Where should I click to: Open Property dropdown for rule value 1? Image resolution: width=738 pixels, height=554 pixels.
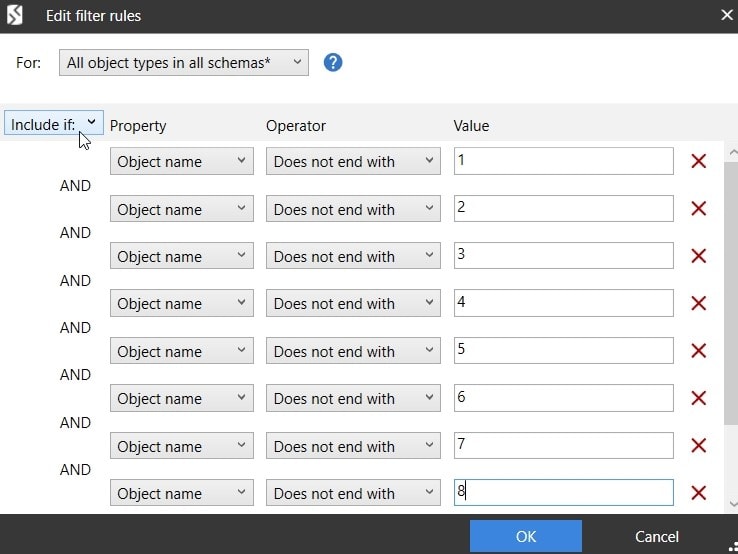182,161
